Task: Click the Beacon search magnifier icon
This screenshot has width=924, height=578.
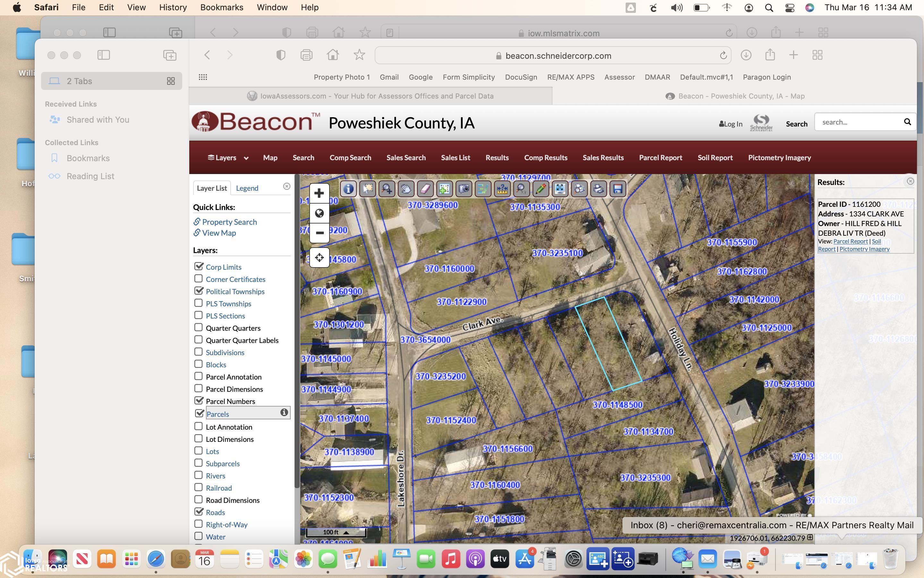Action: click(x=907, y=122)
